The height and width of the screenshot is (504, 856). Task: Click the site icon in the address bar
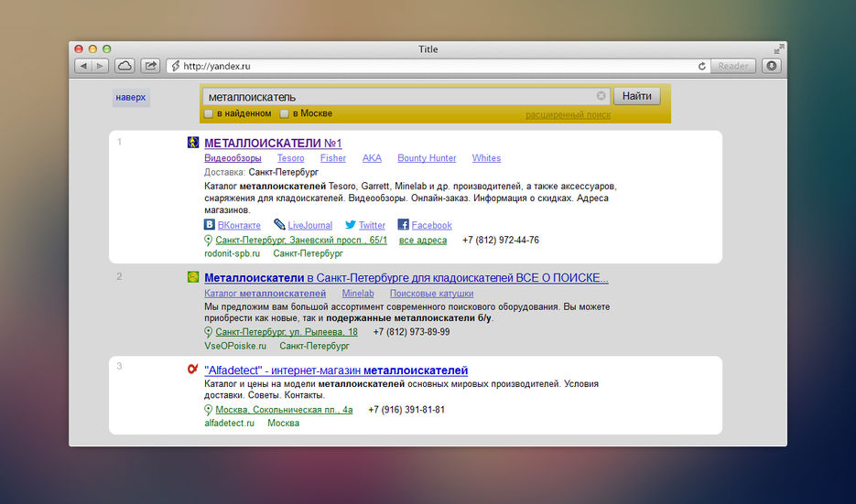(175, 66)
